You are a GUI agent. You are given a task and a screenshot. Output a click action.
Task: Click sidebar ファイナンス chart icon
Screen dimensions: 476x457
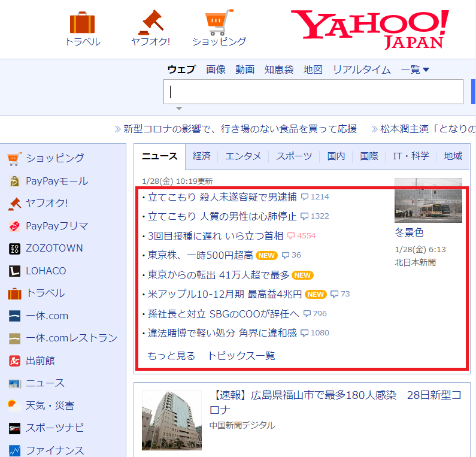(14, 451)
